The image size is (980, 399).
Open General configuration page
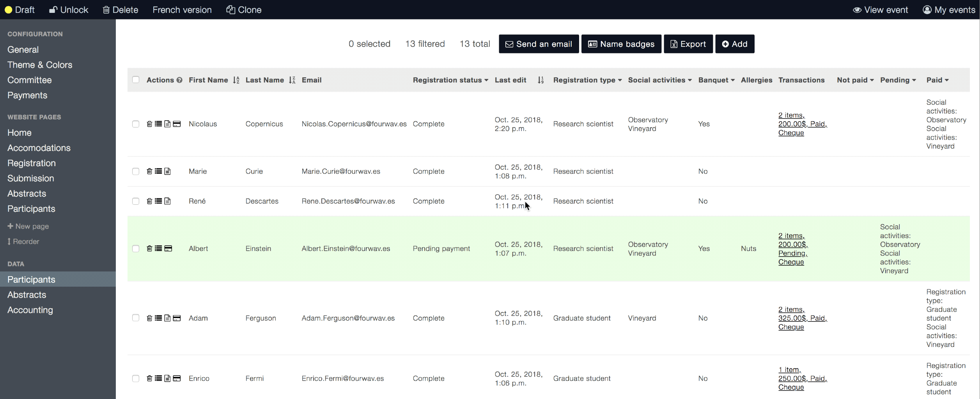click(23, 50)
